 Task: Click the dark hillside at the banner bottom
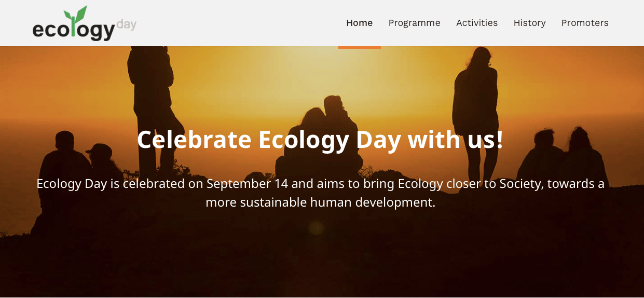point(322,265)
